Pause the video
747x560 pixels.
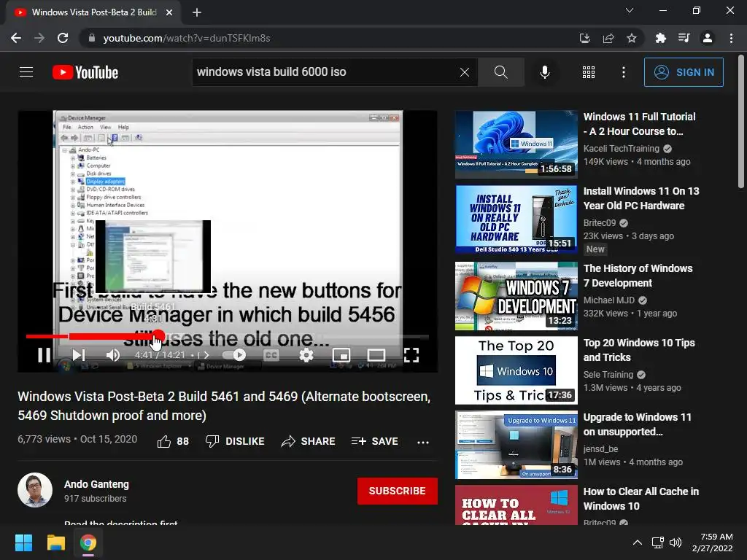44,355
